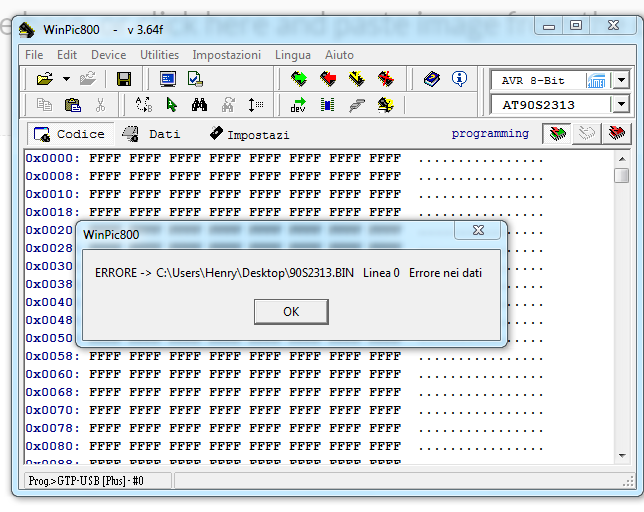Click the Atmel logo beside AVR 8-Bit
644x512 pixels.
pos(596,80)
